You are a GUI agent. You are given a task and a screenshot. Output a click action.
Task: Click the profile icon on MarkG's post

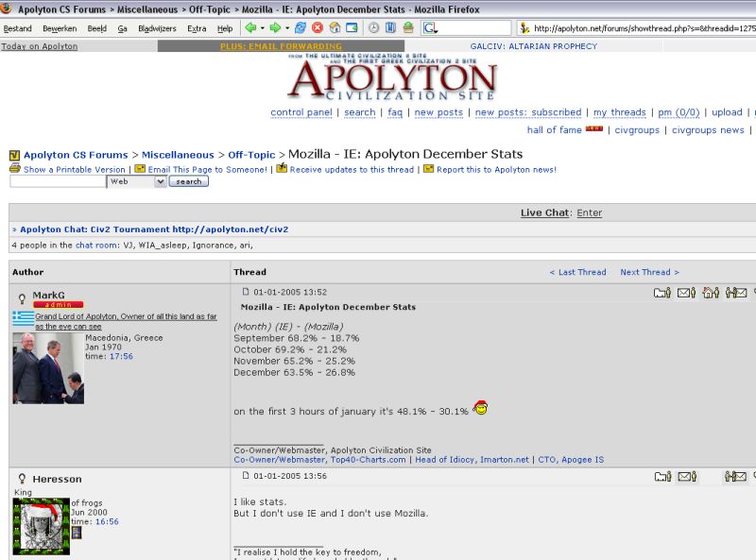click(x=662, y=293)
